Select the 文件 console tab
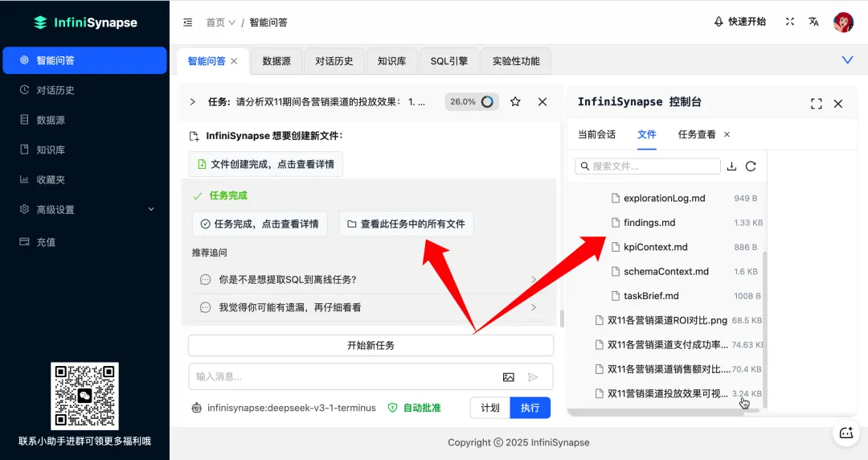The image size is (868, 460). pos(646,134)
